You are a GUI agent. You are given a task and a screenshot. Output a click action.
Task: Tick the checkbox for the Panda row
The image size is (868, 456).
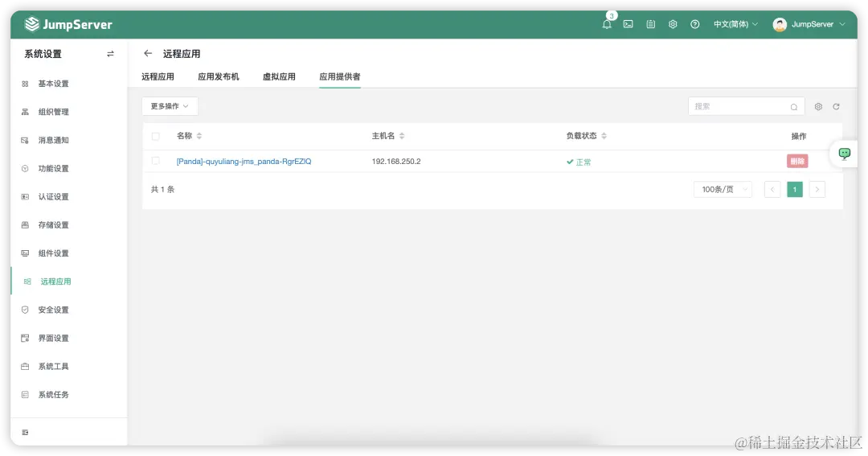(x=156, y=161)
